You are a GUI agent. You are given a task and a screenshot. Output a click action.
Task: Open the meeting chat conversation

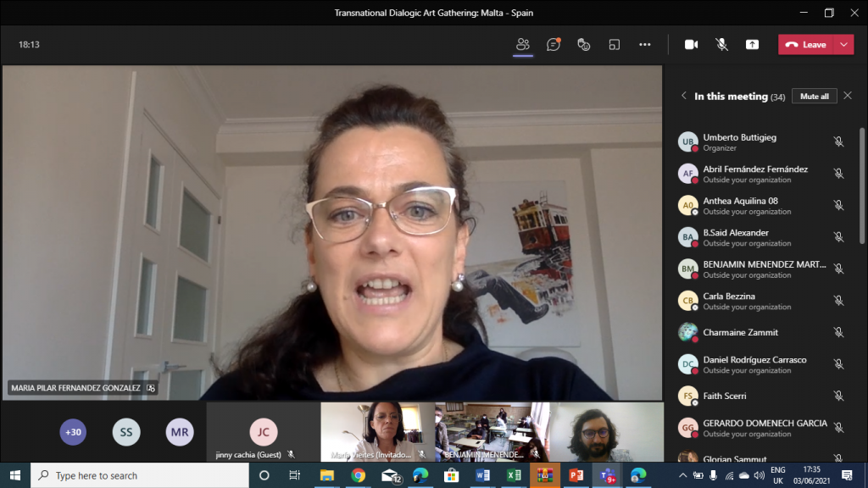[x=554, y=45]
